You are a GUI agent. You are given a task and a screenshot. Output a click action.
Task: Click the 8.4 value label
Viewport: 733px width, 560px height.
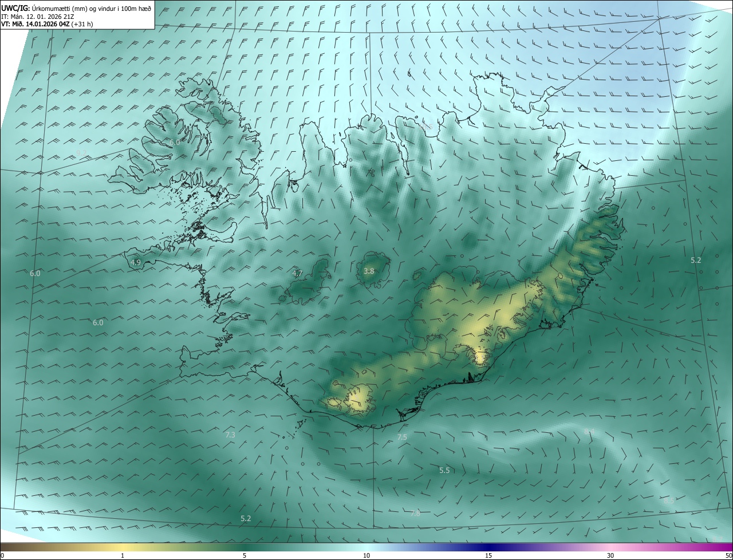click(589, 431)
